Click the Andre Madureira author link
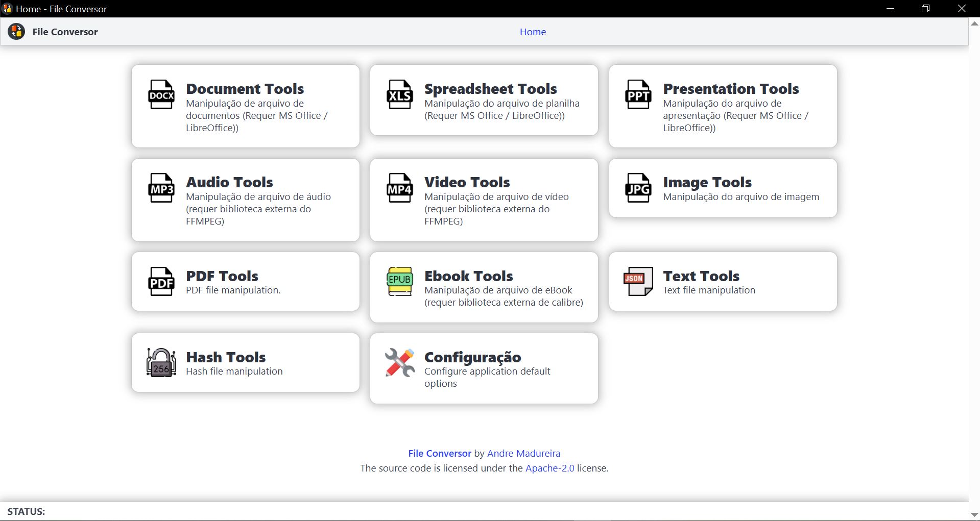The image size is (980, 521). (x=523, y=453)
